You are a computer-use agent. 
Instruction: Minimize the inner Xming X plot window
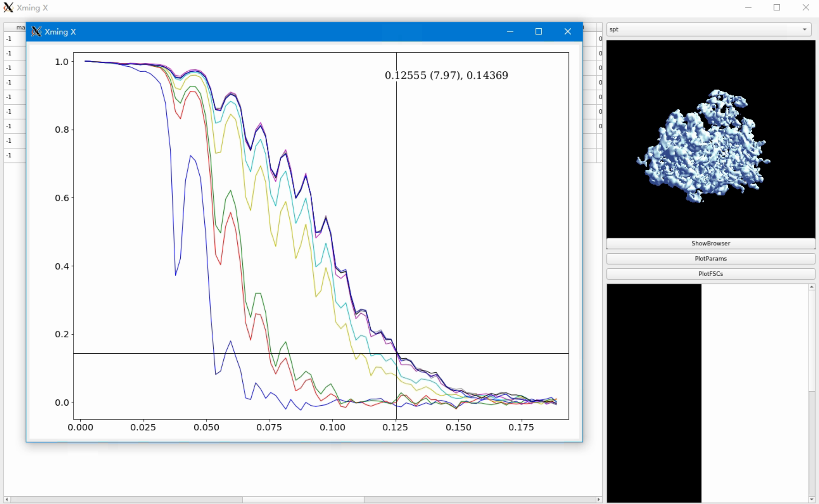510,32
